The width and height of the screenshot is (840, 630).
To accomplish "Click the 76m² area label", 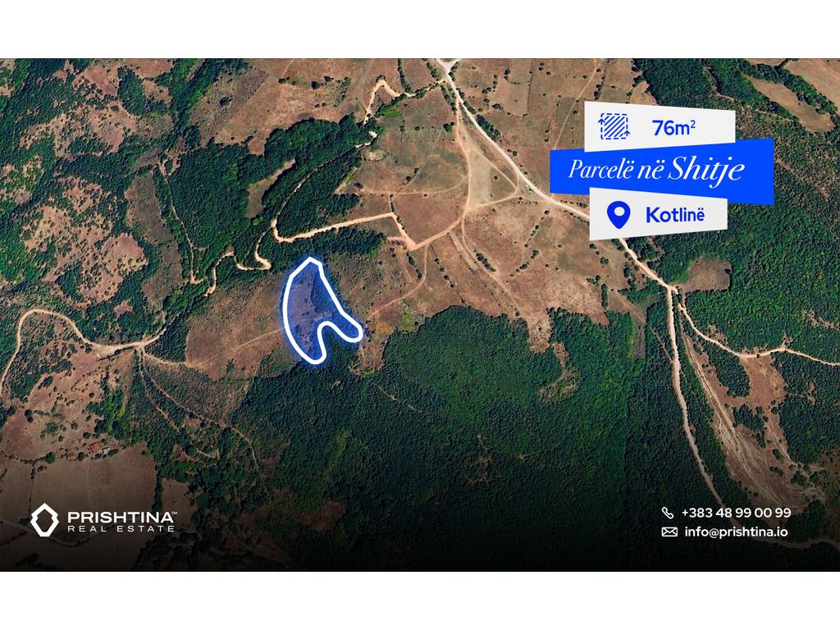I will [673, 127].
